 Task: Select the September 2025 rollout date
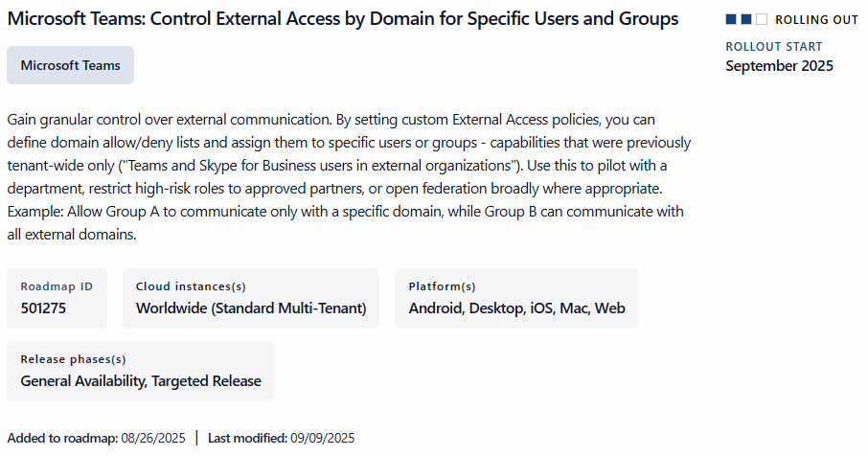pyautogui.click(x=779, y=66)
